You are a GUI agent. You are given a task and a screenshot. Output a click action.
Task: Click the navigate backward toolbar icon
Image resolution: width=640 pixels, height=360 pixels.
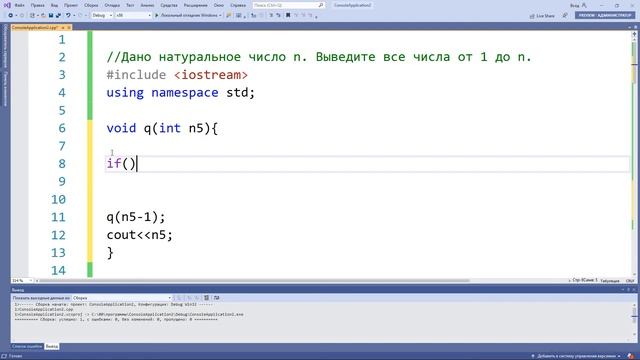pos(11,16)
